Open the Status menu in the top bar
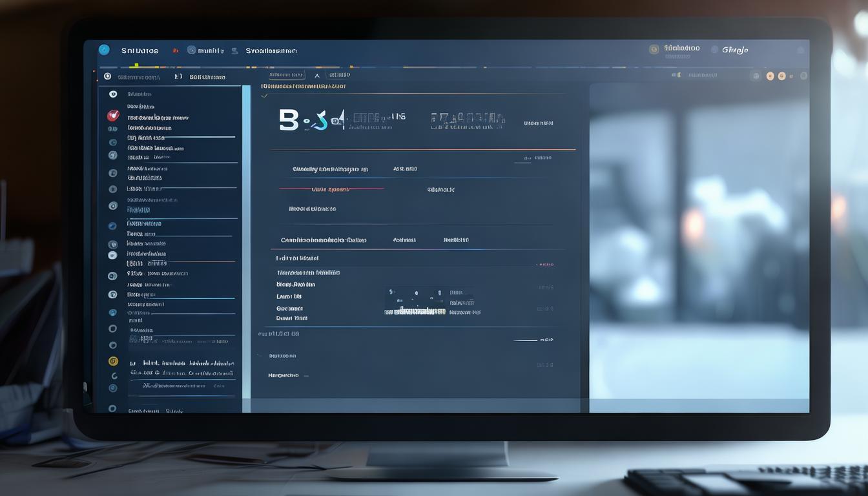Screen dimensions: 868x496 [139, 50]
